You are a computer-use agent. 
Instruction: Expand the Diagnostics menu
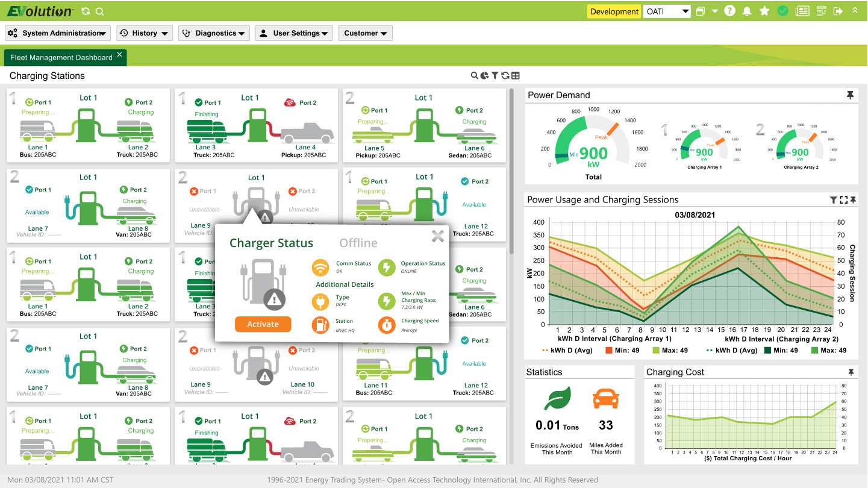pyautogui.click(x=214, y=33)
